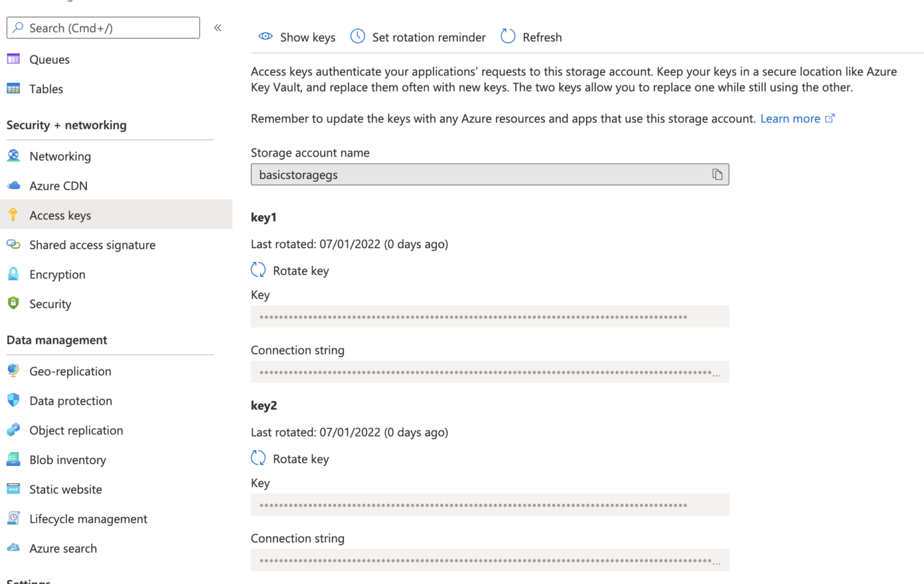Select the Security shield item
The width and height of the screenshot is (924, 584).
click(50, 304)
